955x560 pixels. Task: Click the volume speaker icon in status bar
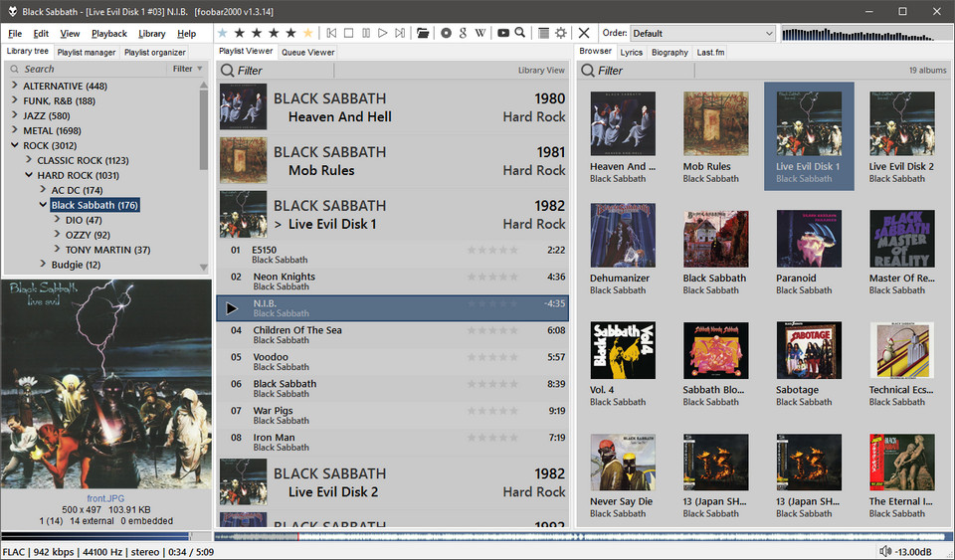(x=885, y=552)
